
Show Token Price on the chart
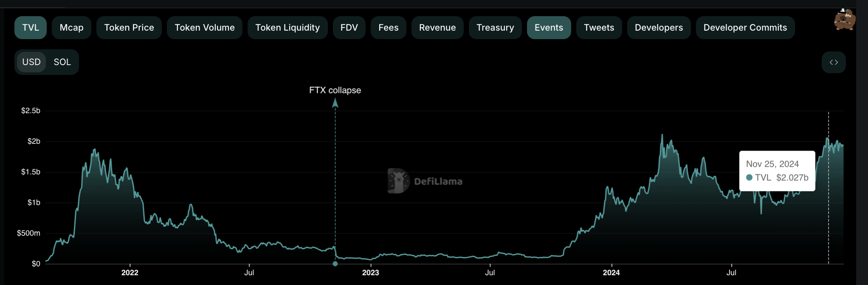click(129, 28)
